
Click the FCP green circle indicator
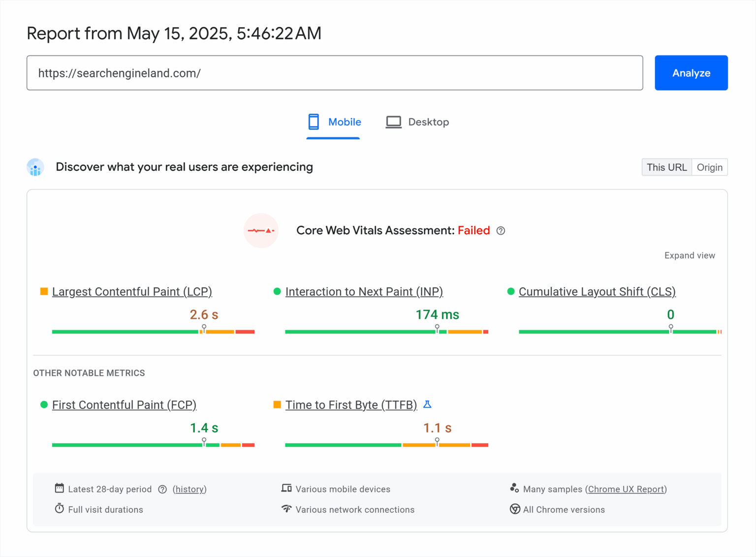pos(44,404)
